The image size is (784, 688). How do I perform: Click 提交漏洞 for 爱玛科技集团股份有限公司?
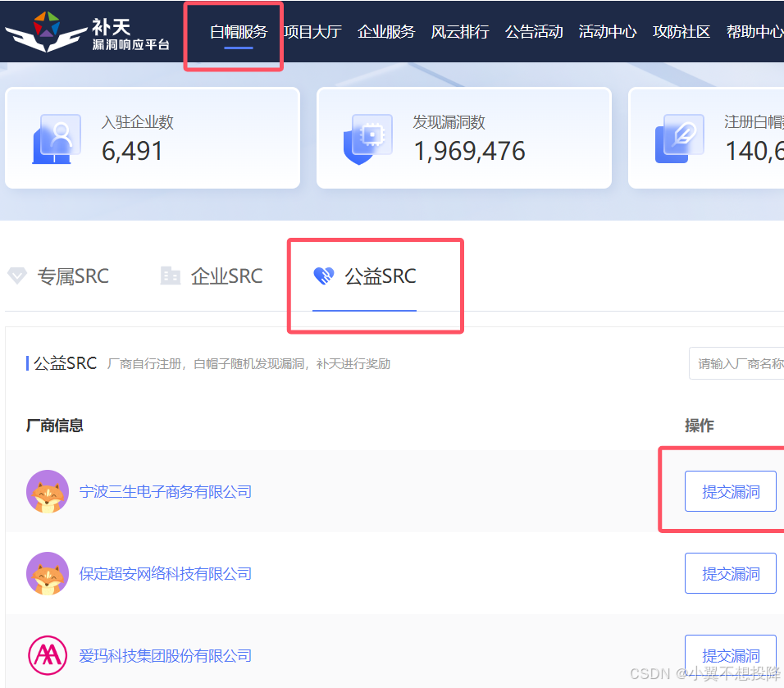pyautogui.click(x=731, y=655)
